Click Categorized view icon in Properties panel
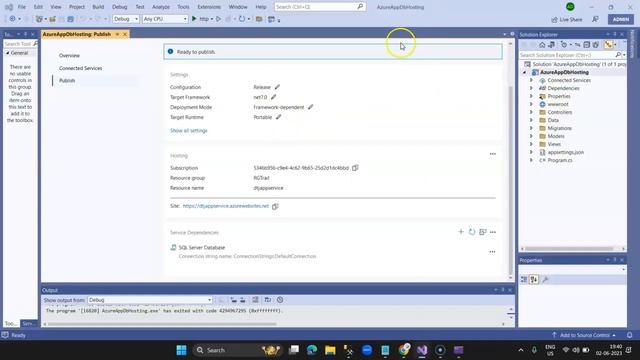640x360 pixels. [x=524, y=279]
